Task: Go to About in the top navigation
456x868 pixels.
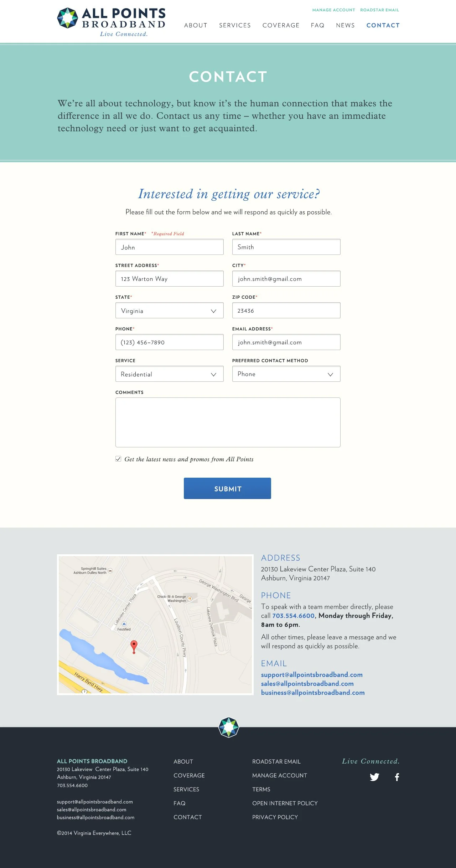Action: pyautogui.click(x=196, y=25)
